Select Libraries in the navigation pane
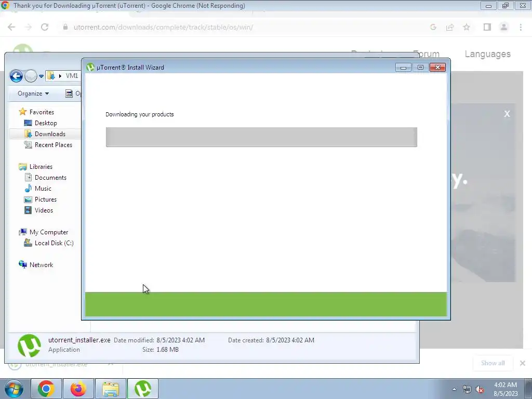 click(x=41, y=167)
